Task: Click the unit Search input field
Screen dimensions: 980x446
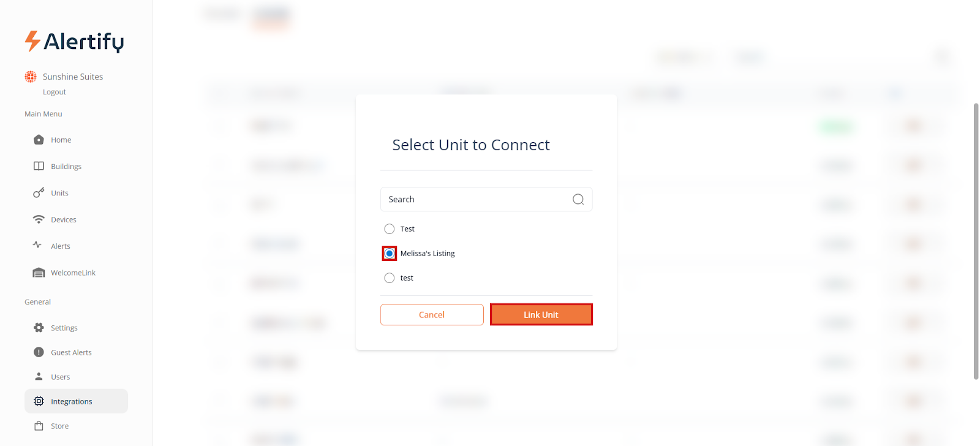Action: click(x=475, y=199)
